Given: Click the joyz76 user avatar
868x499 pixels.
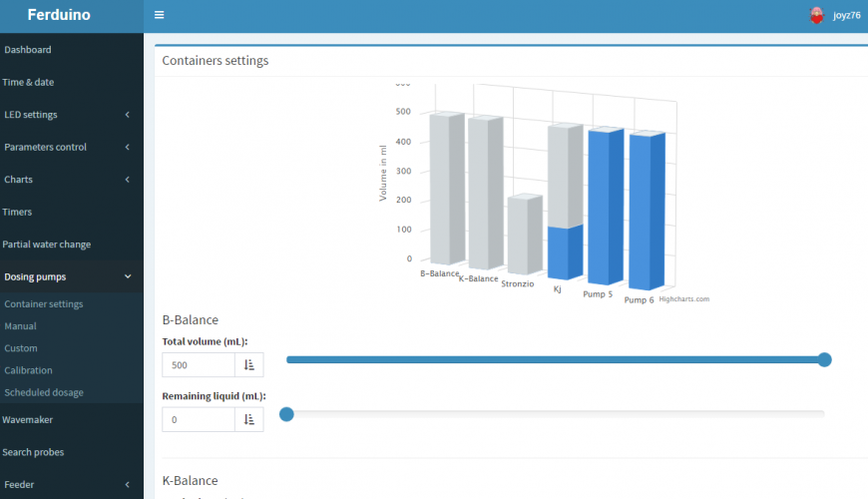Looking at the screenshot, I should (816, 15).
